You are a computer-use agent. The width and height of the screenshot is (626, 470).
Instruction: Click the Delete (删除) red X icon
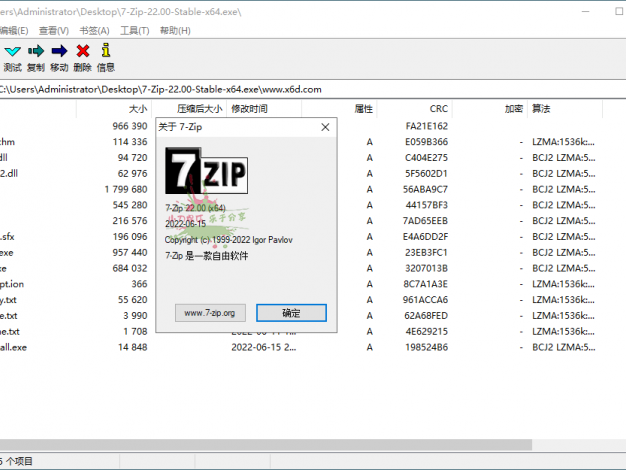point(83,51)
